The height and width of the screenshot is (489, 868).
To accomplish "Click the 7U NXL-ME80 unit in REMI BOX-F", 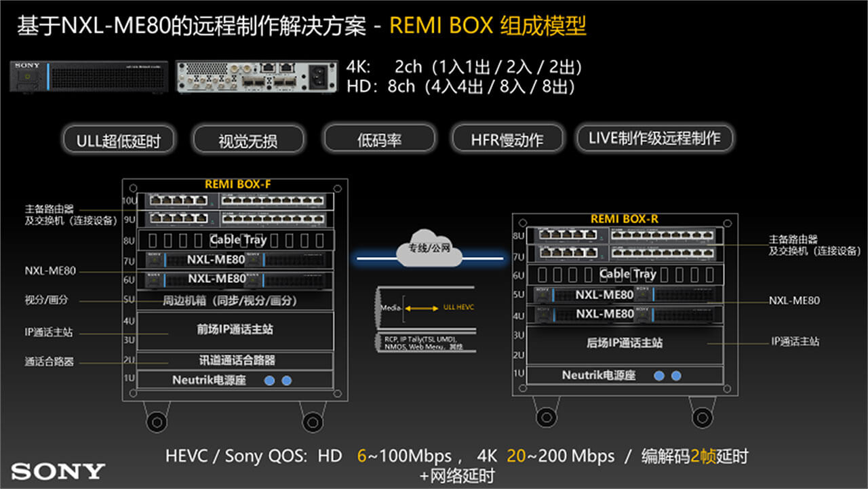I will 236,260.
